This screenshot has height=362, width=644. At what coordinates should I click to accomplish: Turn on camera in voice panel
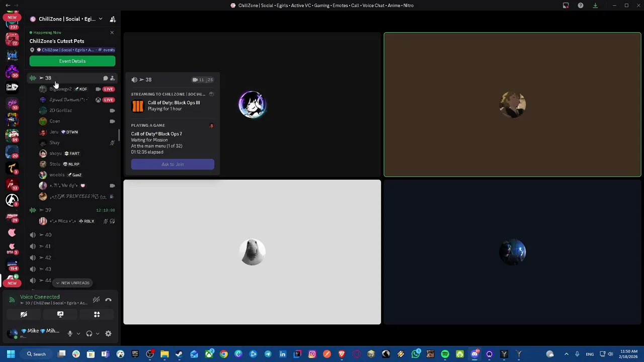point(24,314)
